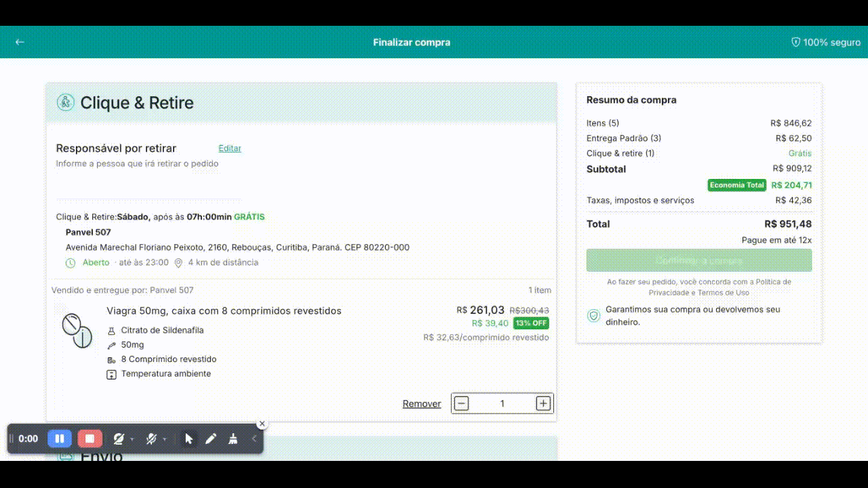Click the location pin distance icon

[x=178, y=263]
